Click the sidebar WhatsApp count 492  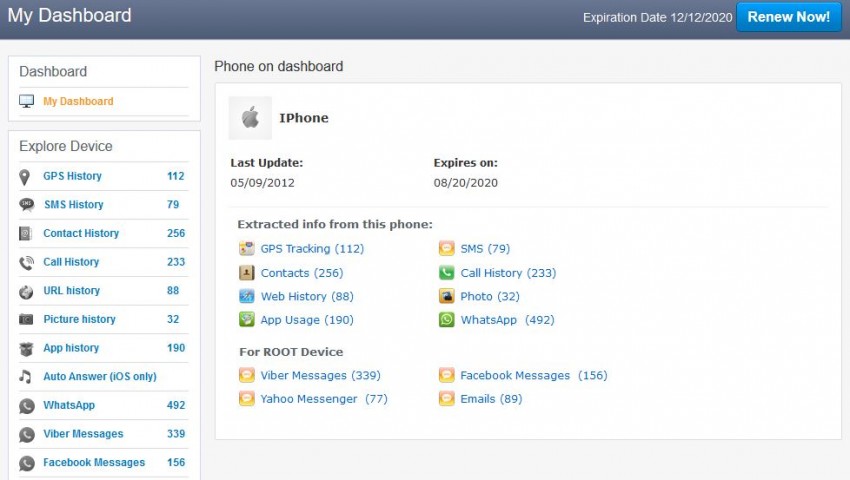pyautogui.click(x=176, y=405)
